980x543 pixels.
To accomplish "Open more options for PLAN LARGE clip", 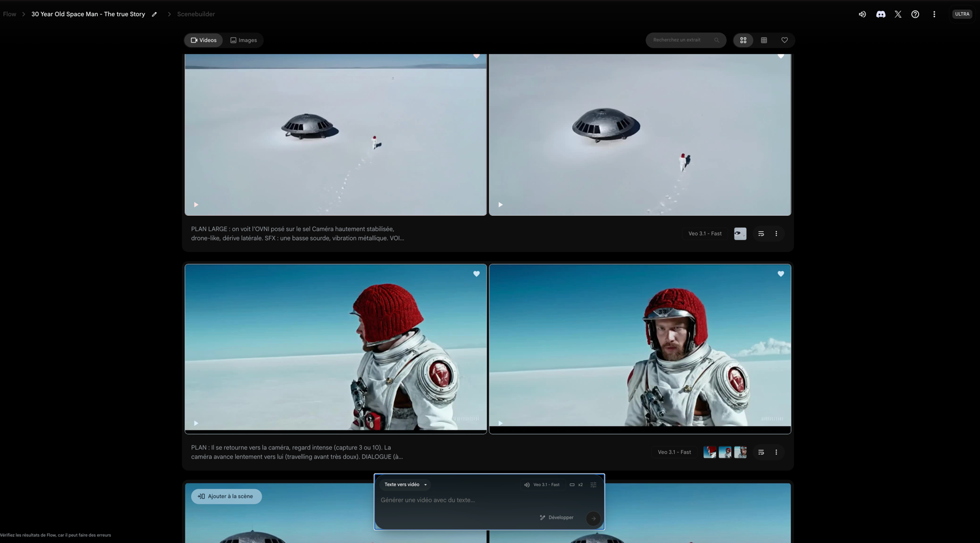I will [776, 234].
